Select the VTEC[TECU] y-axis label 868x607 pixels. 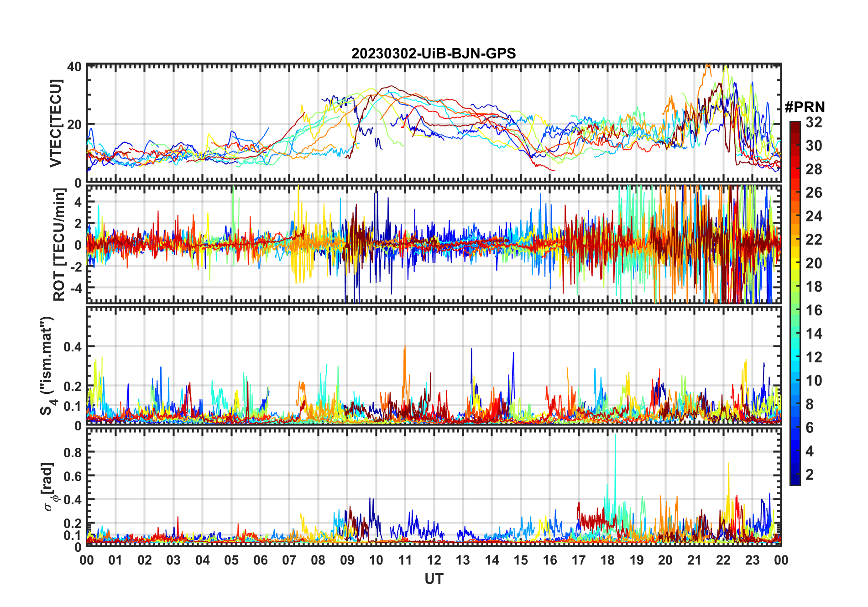pos(56,123)
